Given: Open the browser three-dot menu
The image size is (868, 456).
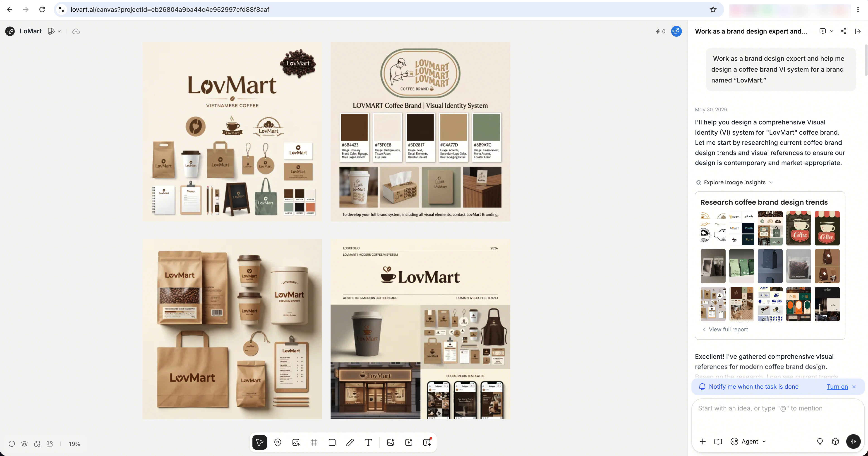Looking at the screenshot, I should point(858,10).
